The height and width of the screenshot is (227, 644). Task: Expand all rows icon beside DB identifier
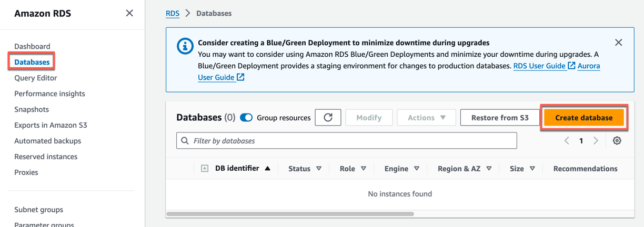pyautogui.click(x=205, y=169)
